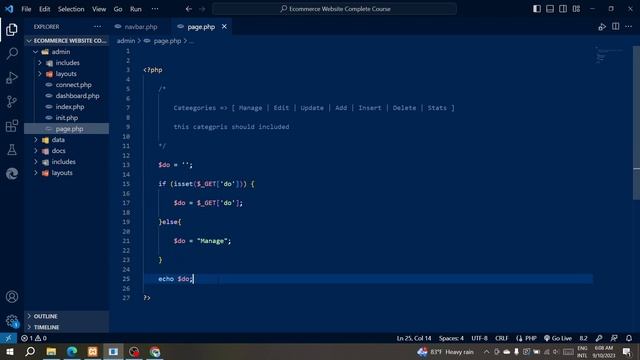Image resolution: width=640 pixels, height=360 pixels.
Task: Switch to the navbar.php tab
Action: click(x=140, y=27)
